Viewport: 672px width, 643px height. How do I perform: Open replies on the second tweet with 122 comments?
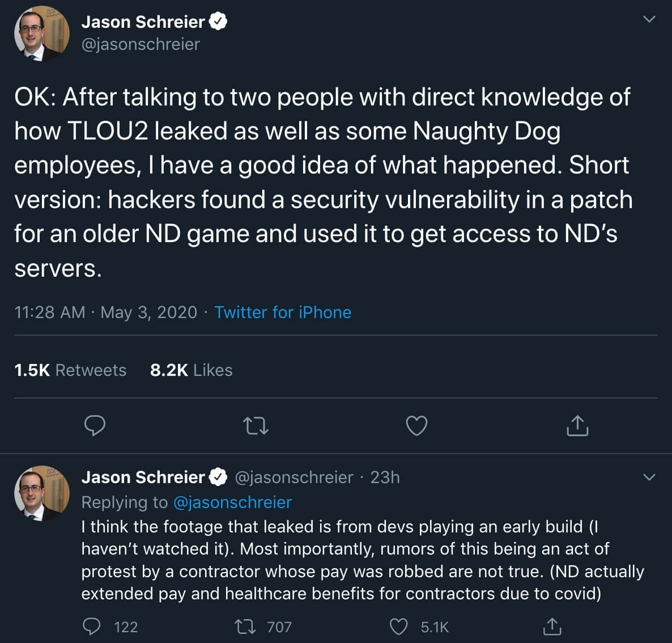tap(110, 627)
